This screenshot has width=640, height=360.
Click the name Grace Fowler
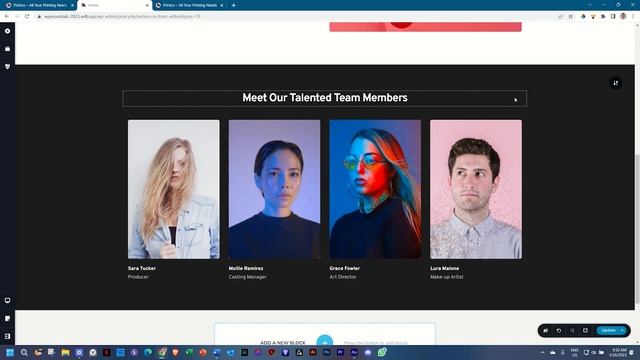click(x=344, y=268)
